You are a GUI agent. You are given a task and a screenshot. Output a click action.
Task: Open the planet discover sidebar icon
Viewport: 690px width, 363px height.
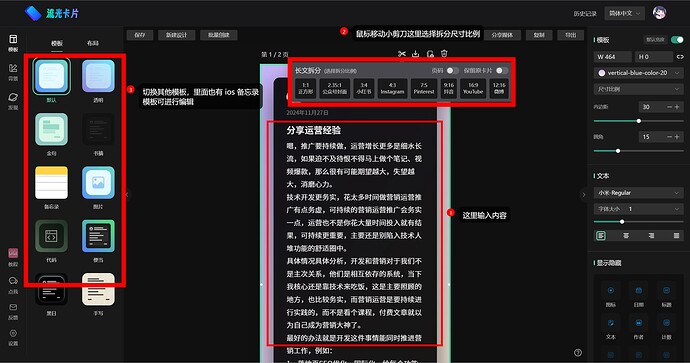pos(13,101)
